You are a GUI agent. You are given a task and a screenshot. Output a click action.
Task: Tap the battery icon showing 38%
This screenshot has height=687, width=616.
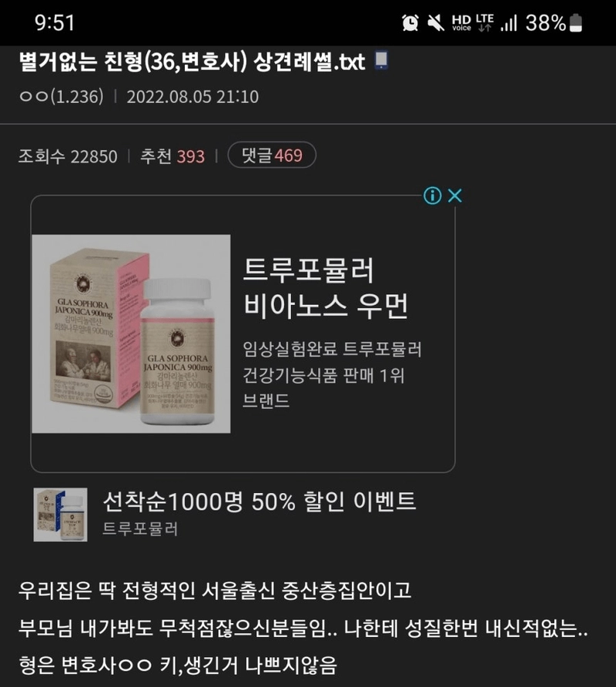coord(575,23)
